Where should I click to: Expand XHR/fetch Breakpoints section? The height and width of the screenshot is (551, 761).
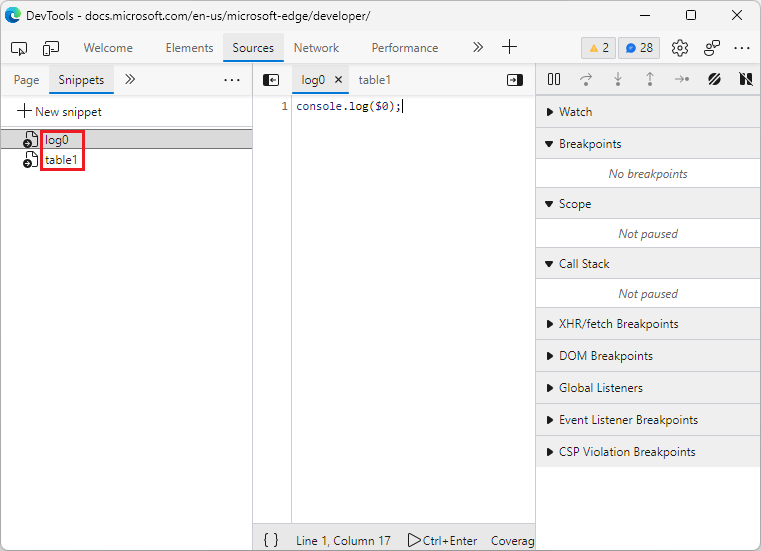648,324
